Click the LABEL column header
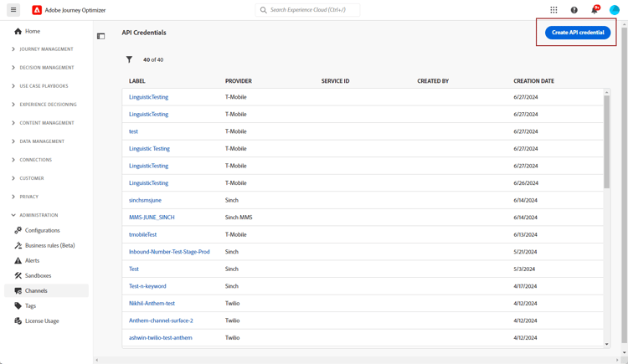Image resolution: width=628 pixels, height=364 pixels. [137, 81]
